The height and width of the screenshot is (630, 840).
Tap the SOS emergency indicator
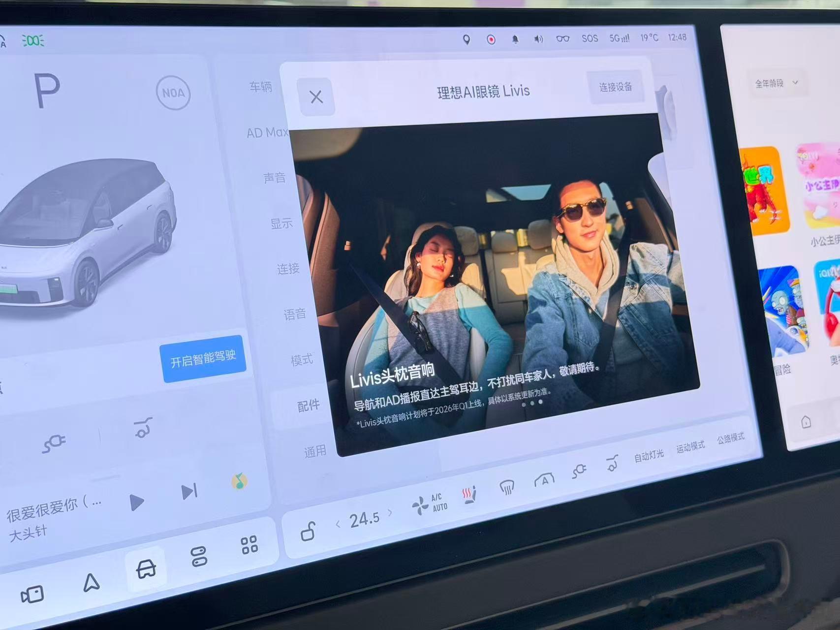click(x=590, y=38)
